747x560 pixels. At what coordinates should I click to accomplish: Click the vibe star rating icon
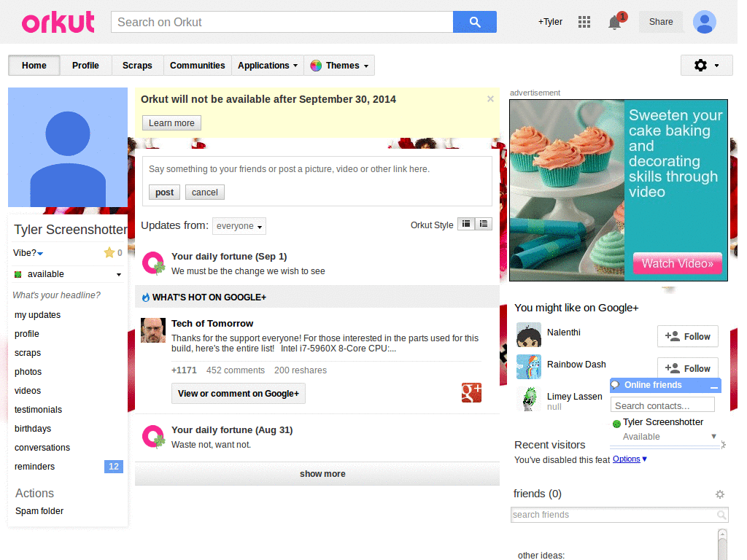pyautogui.click(x=109, y=252)
